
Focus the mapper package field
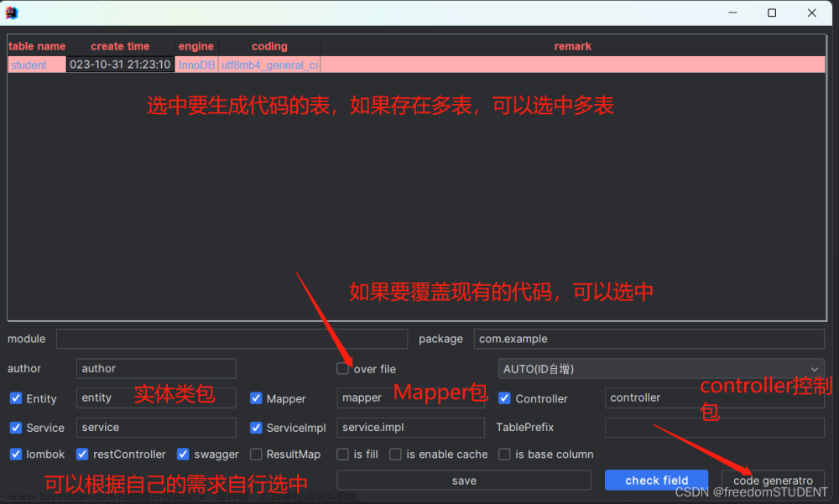(410, 397)
